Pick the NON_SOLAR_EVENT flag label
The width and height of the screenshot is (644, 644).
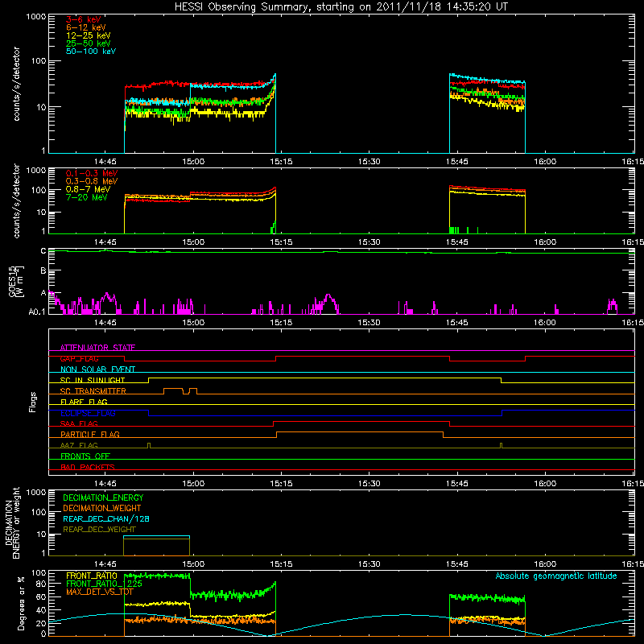click(97, 369)
